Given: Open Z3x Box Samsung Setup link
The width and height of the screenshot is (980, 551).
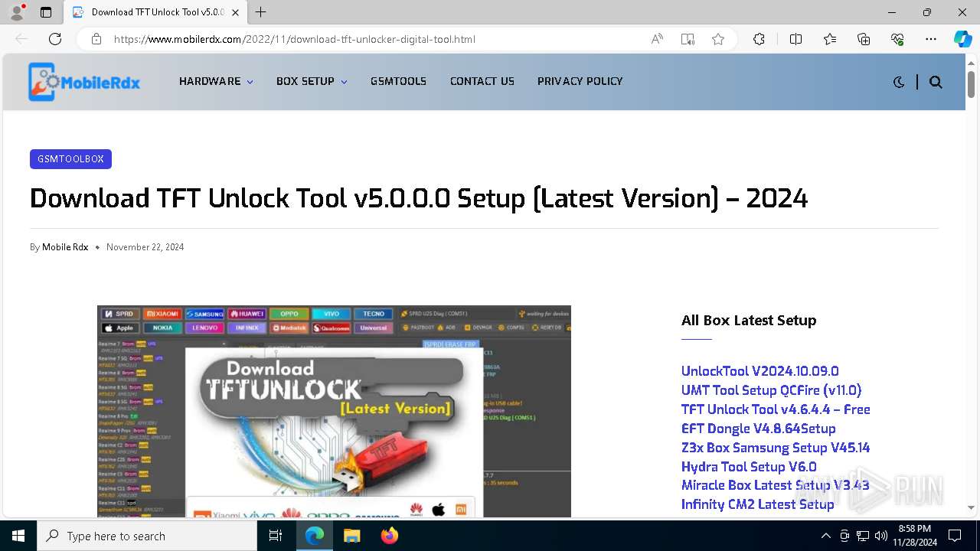Looking at the screenshot, I should (776, 448).
